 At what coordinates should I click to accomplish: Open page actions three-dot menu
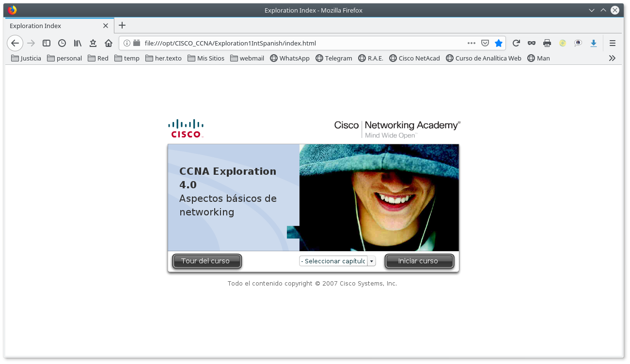click(471, 43)
